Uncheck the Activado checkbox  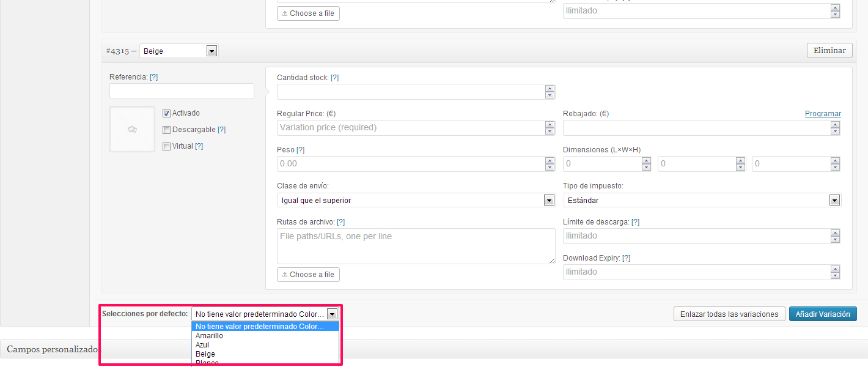click(166, 113)
